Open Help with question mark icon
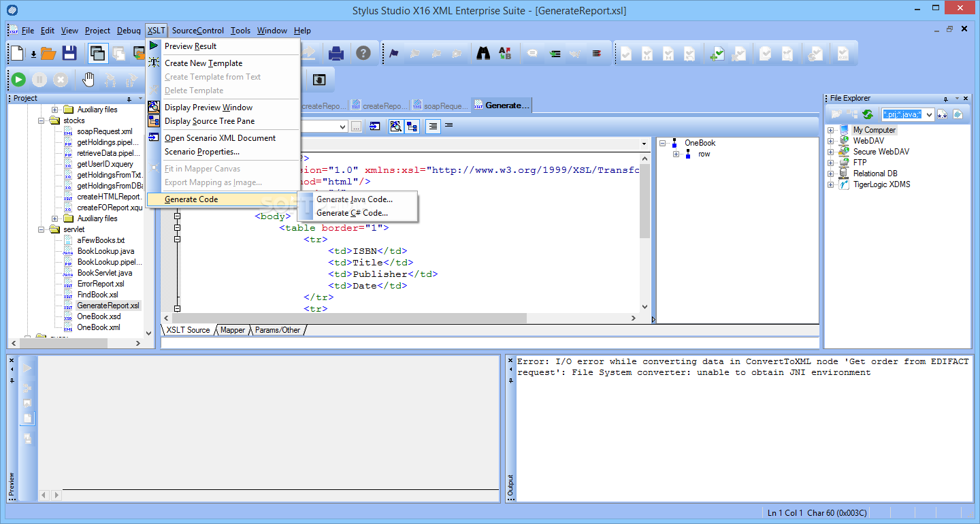Image resolution: width=980 pixels, height=524 pixels. point(363,53)
